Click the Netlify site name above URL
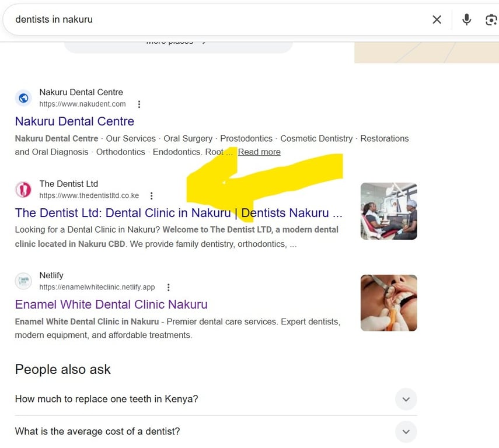Image resolution: width=499 pixels, height=448 pixels. pos(51,275)
